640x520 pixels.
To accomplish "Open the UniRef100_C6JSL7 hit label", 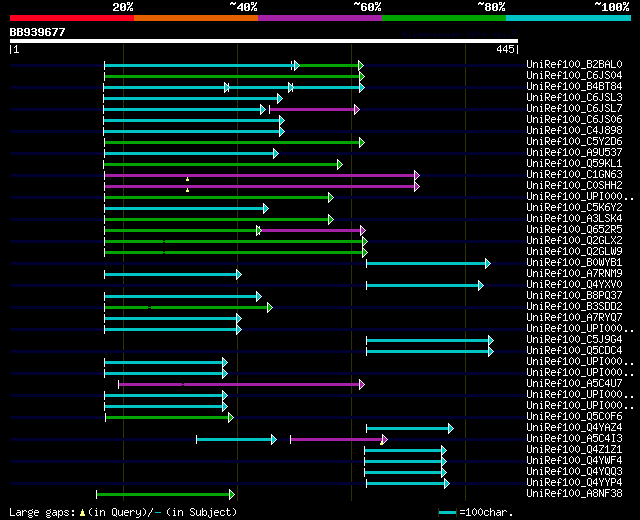I will 574,108.
